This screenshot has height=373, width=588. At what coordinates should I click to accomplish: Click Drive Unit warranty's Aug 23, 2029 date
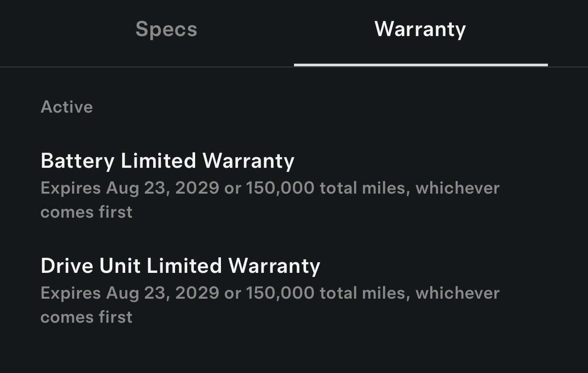coord(163,293)
